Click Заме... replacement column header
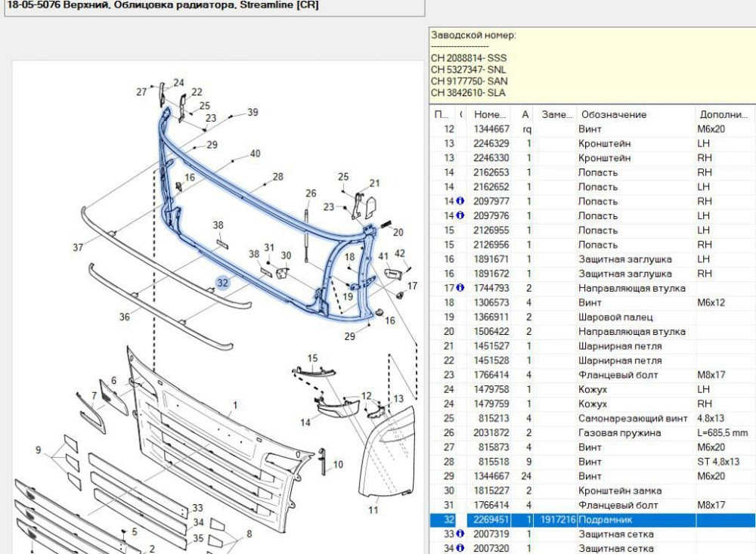Image resolution: width=756 pixels, height=554 pixels. tap(557, 114)
